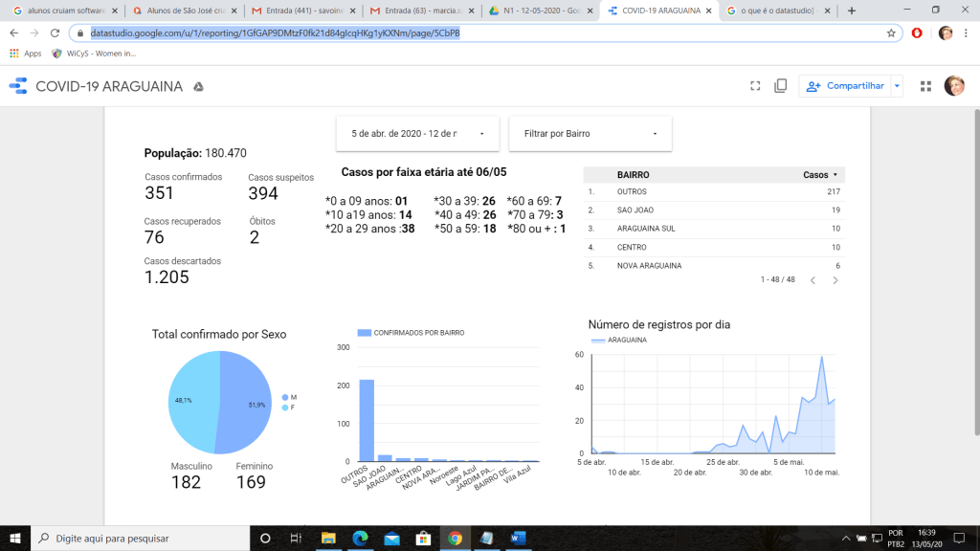Open the notification center icon
The height and width of the screenshot is (551, 980).
pos(959,538)
